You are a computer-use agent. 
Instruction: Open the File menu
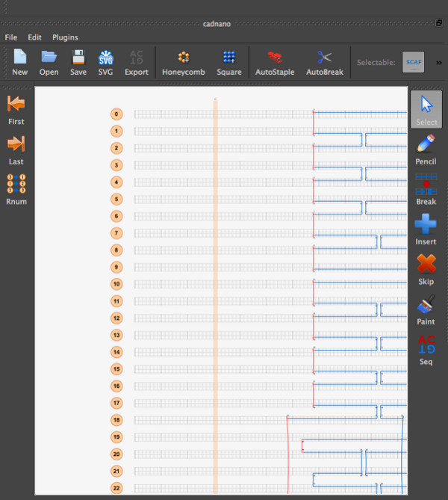(11, 37)
